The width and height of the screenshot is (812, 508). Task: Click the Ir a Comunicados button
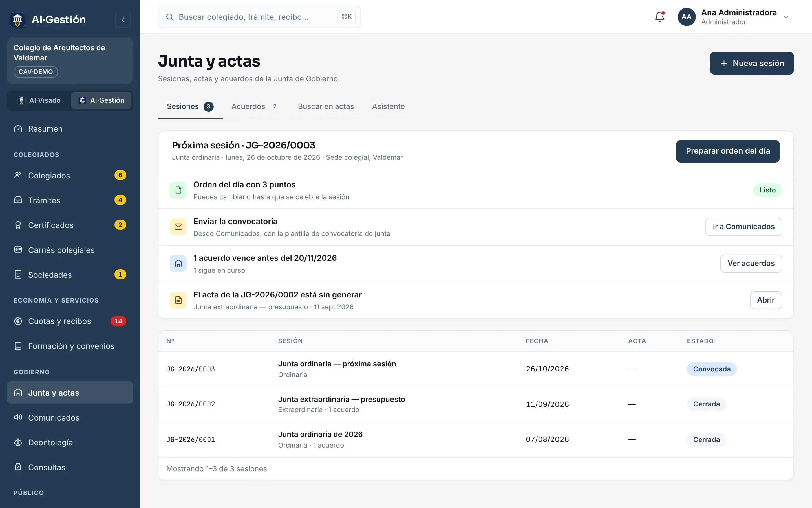point(743,227)
